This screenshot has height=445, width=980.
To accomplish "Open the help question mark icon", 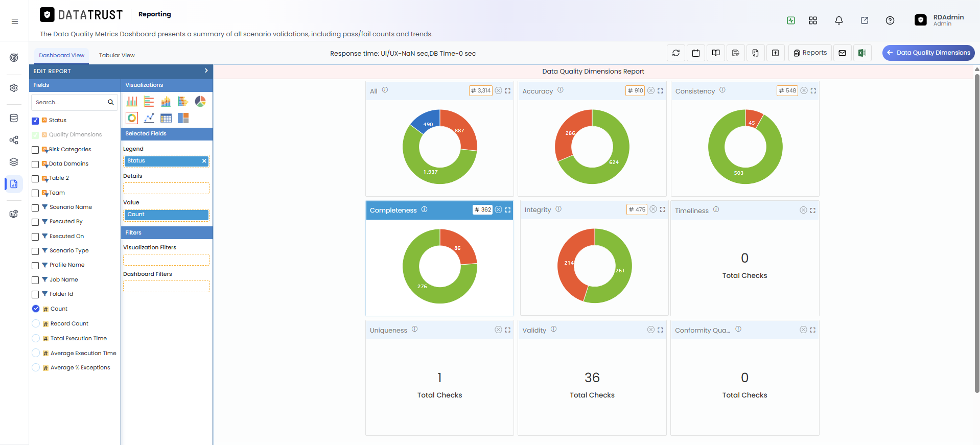I will point(890,20).
